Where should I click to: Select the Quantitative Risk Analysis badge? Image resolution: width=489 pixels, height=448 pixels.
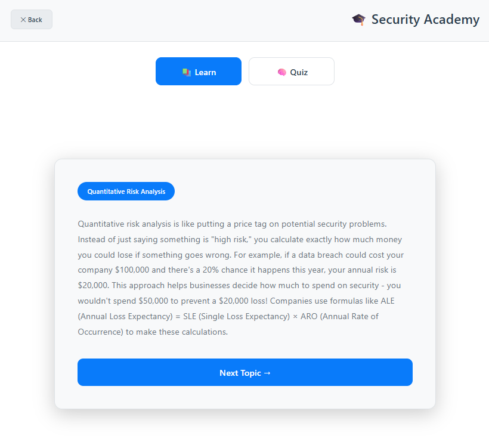(126, 191)
